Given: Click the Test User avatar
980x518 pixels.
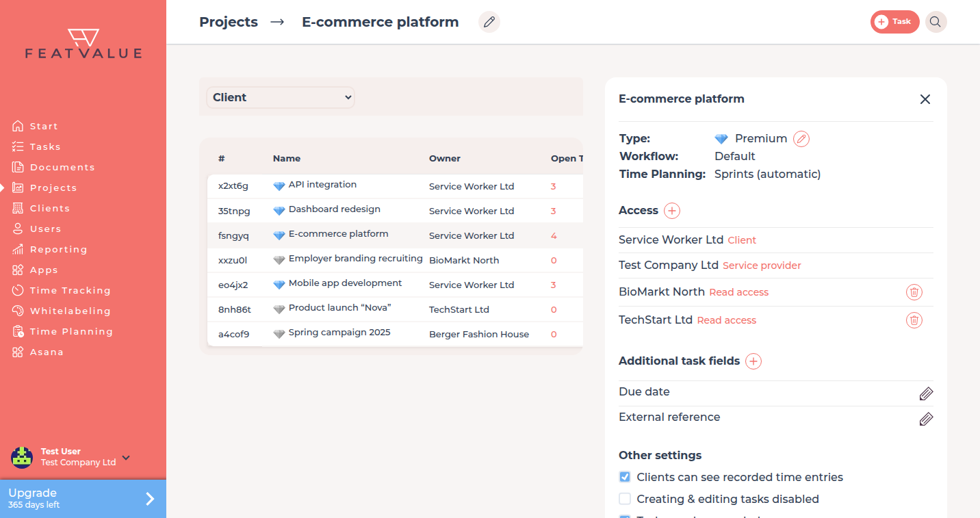Looking at the screenshot, I should pos(22,457).
